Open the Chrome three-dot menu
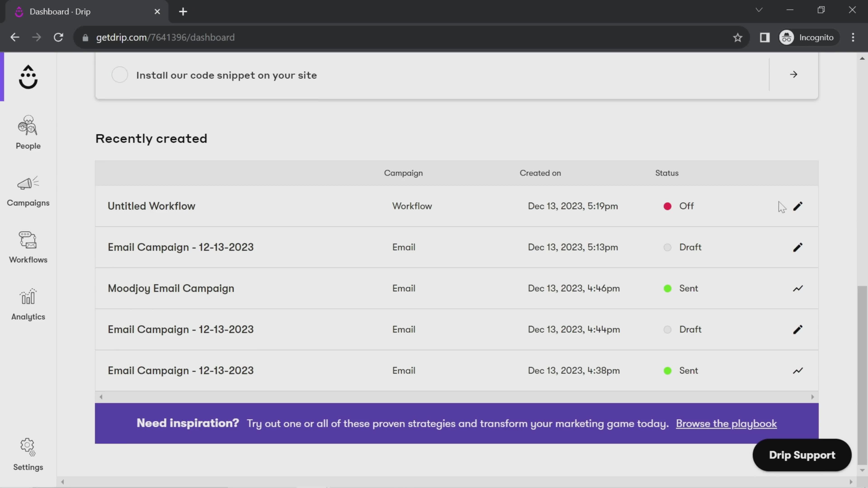 [853, 37]
